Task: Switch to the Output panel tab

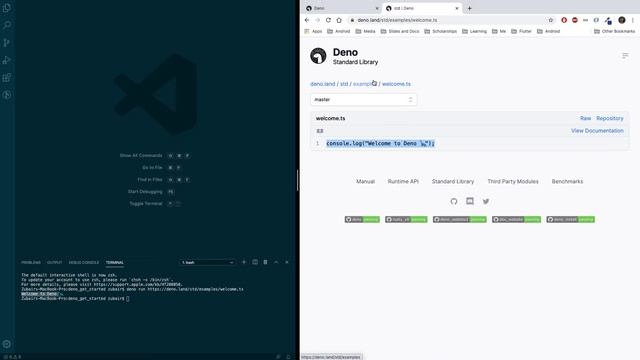Action: click(x=54, y=262)
